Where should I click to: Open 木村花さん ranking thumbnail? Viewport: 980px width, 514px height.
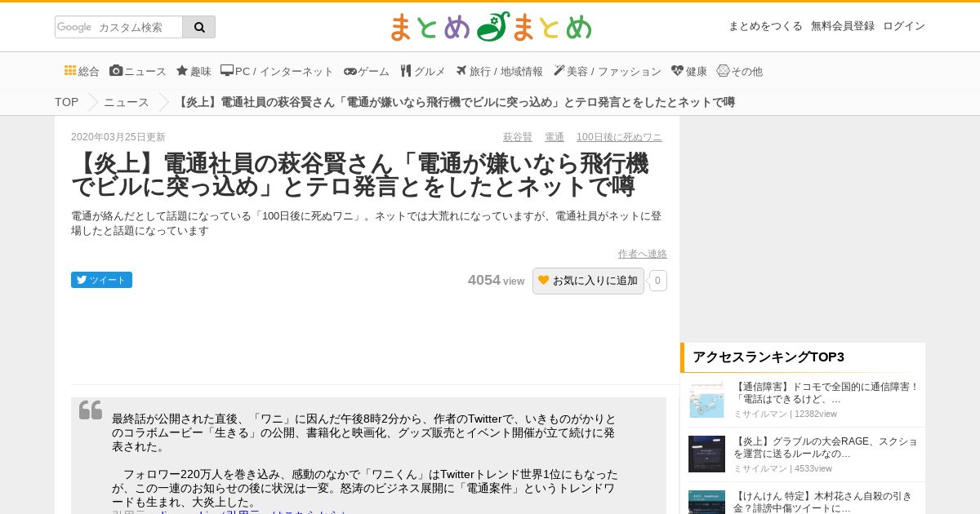point(706,502)
